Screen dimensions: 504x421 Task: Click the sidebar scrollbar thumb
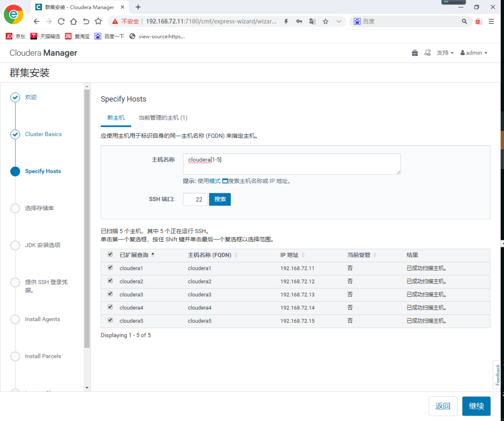click(x=87, y=218)
